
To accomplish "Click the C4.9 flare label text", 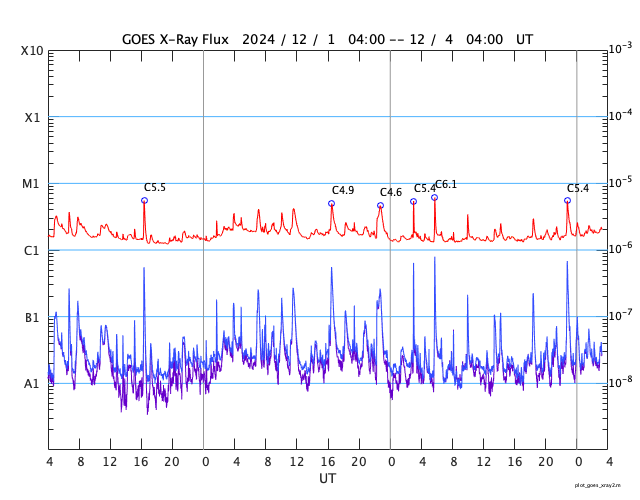I will (x=343, y=191).
